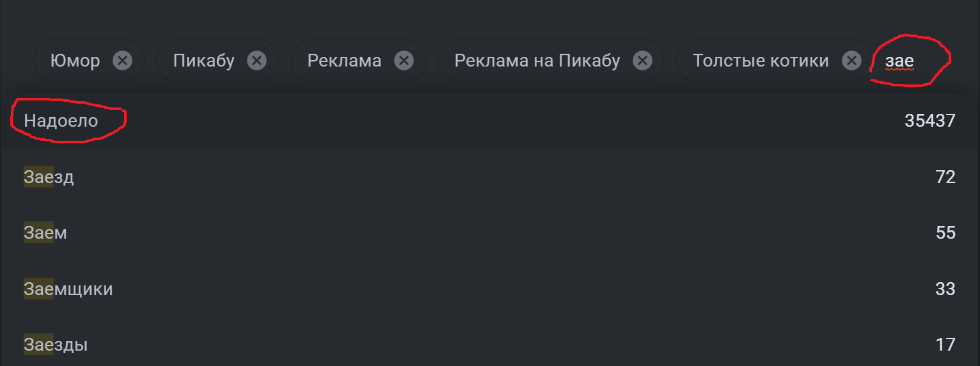Screen dimensions: 980x366
Task: Remove the Толстые котики tag with X icon
Action: tap(851, 61)
